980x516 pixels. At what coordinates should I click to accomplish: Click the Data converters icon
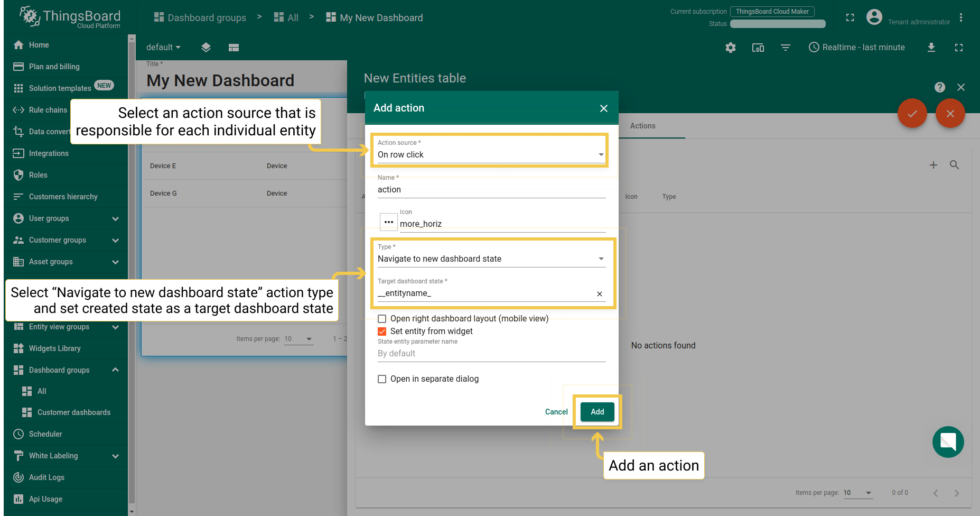(x=18, y=132)
